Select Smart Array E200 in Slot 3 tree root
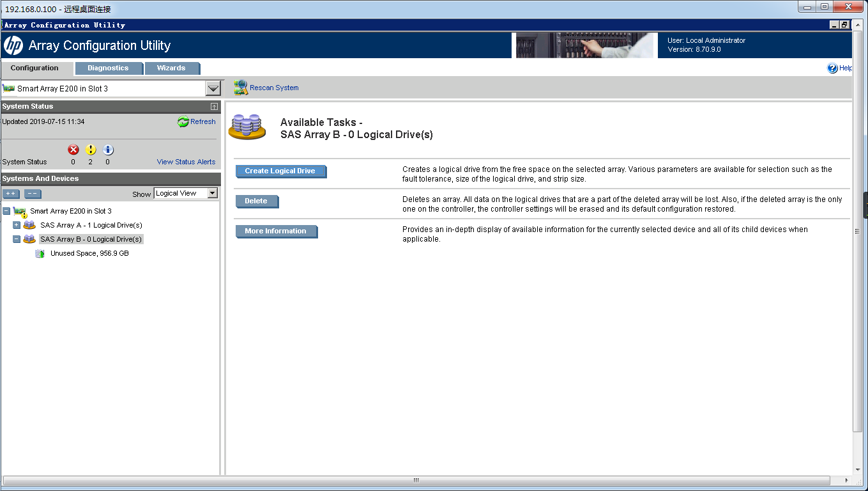The height and width of the screenshot is (491, 868). [70, 211]
